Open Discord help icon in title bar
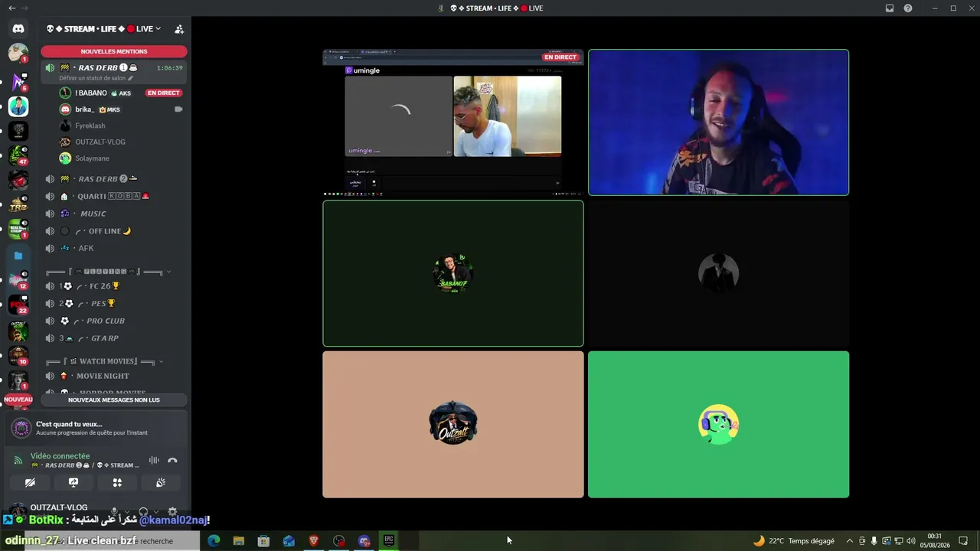 point(908,8)
